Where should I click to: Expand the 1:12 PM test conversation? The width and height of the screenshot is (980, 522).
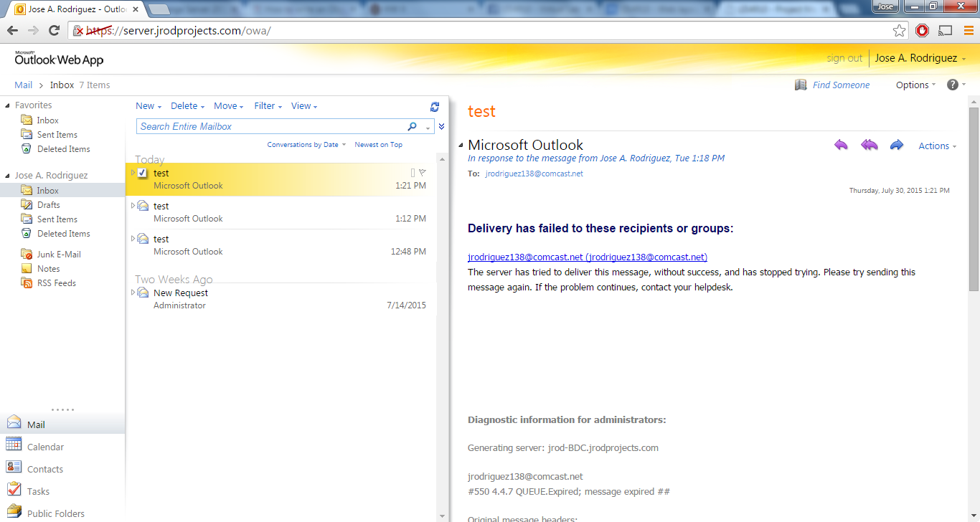(133, 206)
